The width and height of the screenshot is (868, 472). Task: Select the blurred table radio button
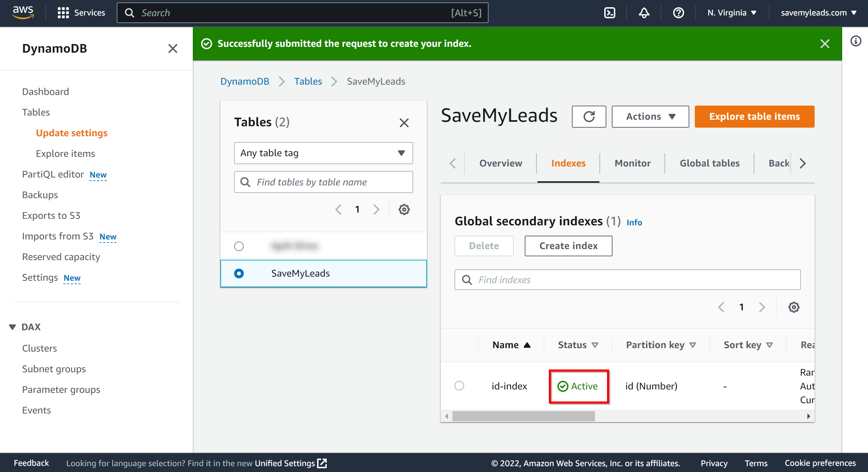click(x=239, y=246)
